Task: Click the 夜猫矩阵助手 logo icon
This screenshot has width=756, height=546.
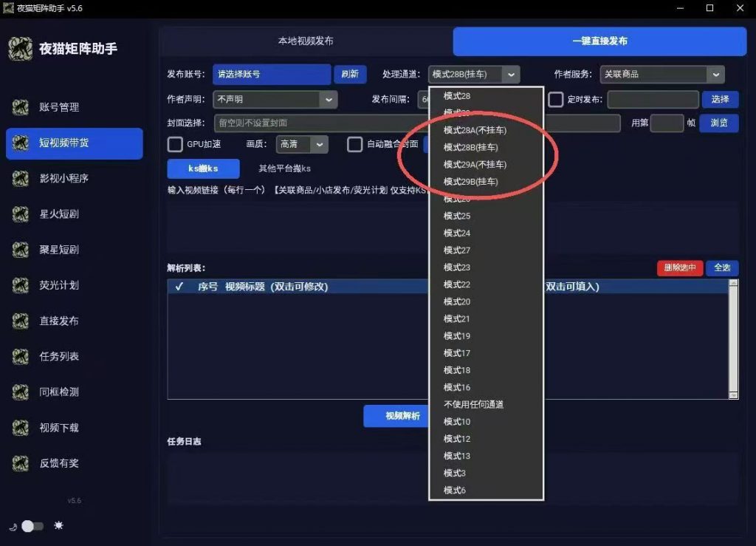Action: tap(20, 49)
